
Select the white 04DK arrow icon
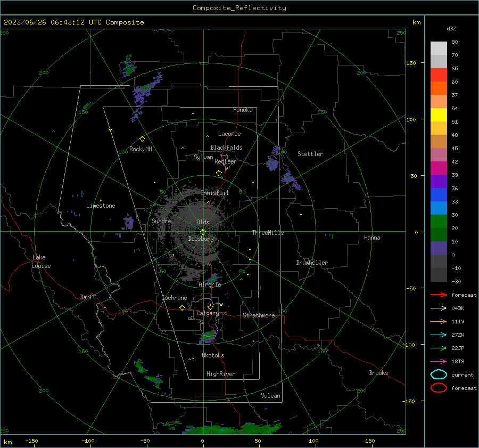point(439,308)
